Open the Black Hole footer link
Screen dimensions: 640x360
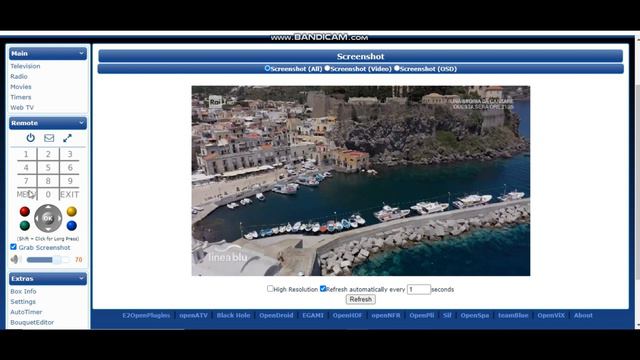coord(233,315)
